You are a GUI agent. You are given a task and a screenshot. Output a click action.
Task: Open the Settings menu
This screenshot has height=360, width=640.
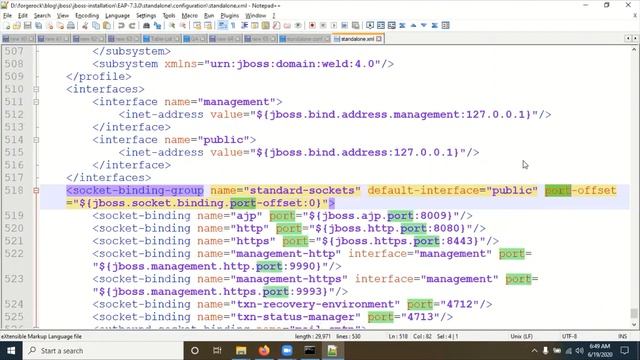click(x=146, y=16)
